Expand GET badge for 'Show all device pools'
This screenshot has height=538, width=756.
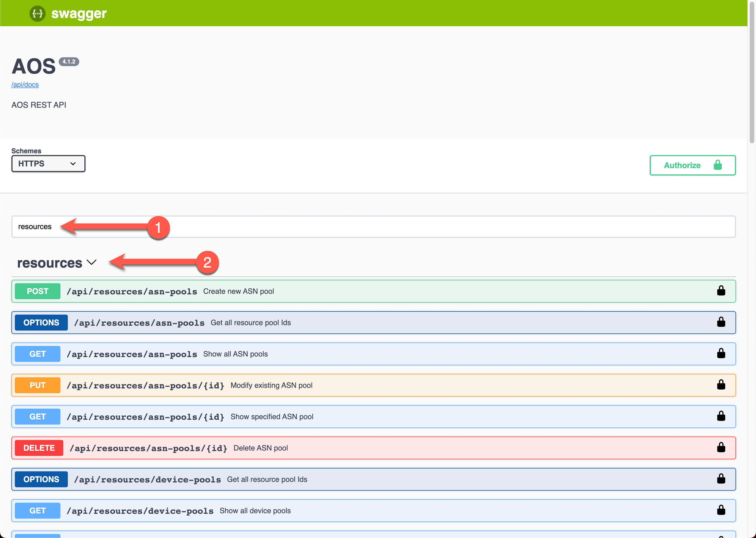pyautogui.click(x=37, y=511)
